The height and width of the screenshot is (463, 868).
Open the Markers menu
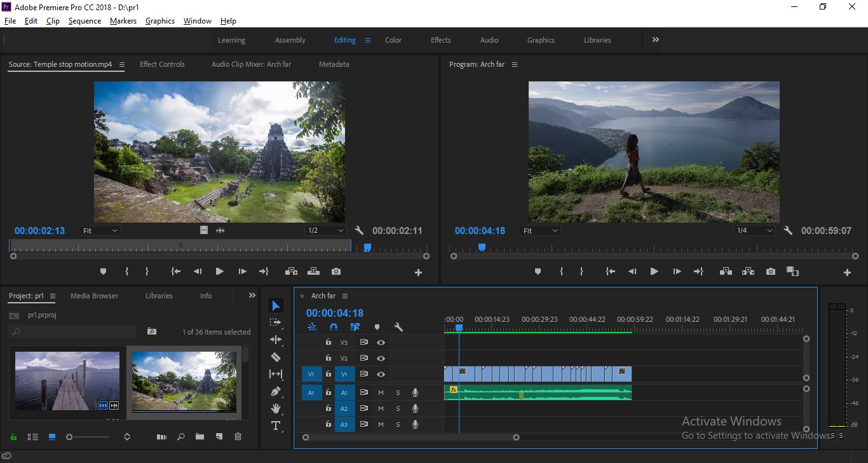pyautogui.click(x=123, y=21)
